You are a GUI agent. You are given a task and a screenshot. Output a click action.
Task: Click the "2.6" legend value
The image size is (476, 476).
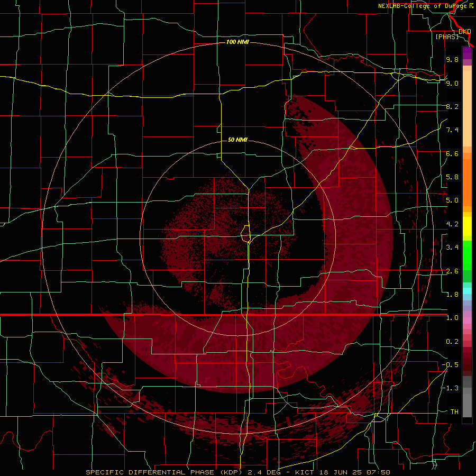(x=452, y=271)
